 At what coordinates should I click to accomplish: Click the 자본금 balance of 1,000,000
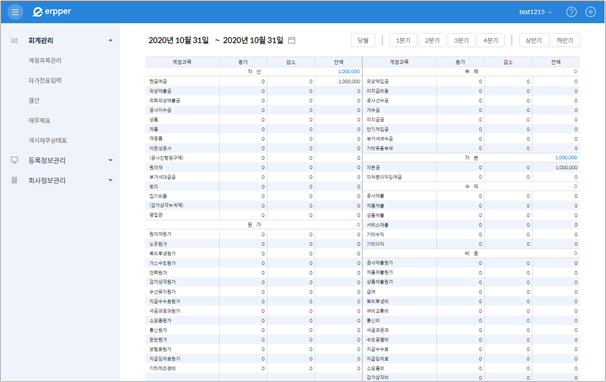(566, 167)
